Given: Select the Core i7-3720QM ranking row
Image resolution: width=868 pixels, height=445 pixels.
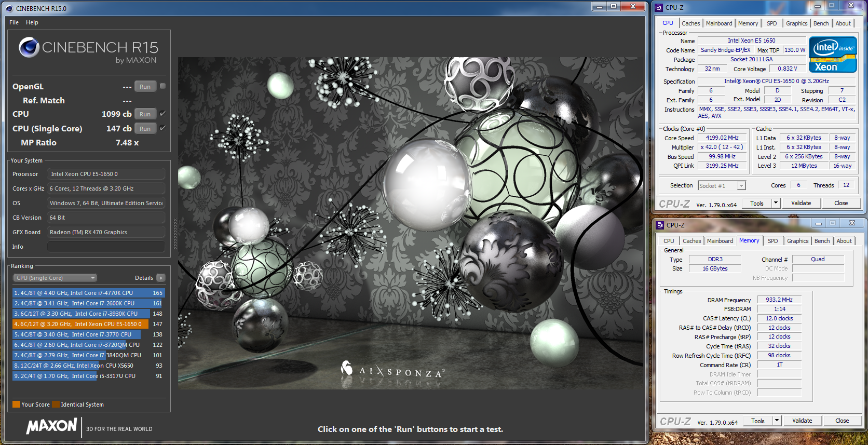Looking at the screenshot, I should [x=88, y=345].
